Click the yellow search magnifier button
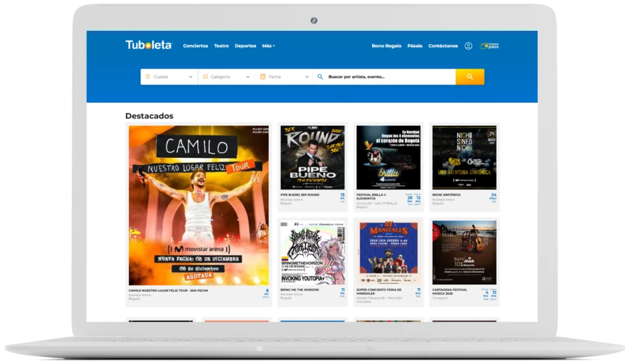This screenshot has width=629, height=364. coord(469,76)
